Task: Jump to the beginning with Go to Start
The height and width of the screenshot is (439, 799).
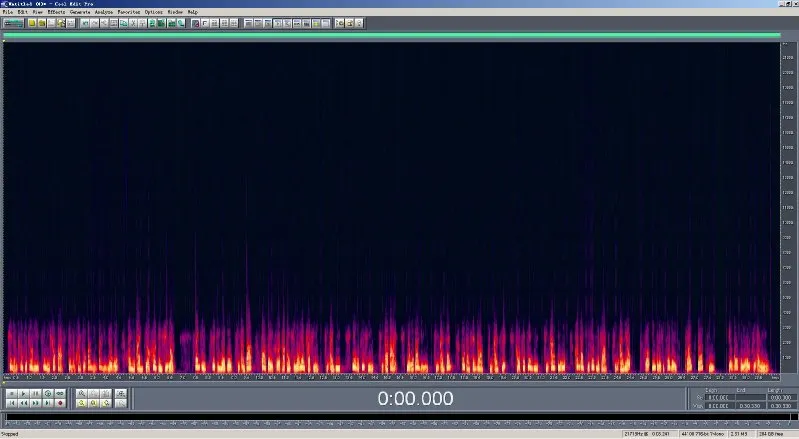Action: pos(12,403)
